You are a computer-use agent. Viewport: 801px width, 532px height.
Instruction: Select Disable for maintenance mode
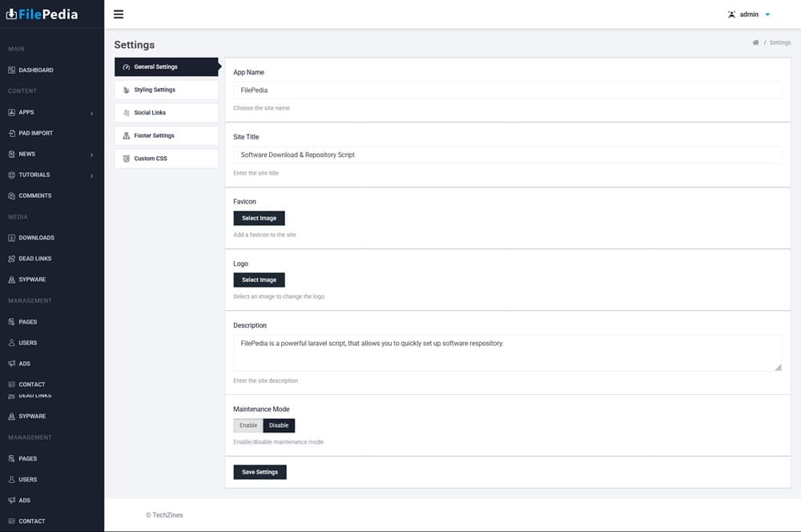click(279, 425)
